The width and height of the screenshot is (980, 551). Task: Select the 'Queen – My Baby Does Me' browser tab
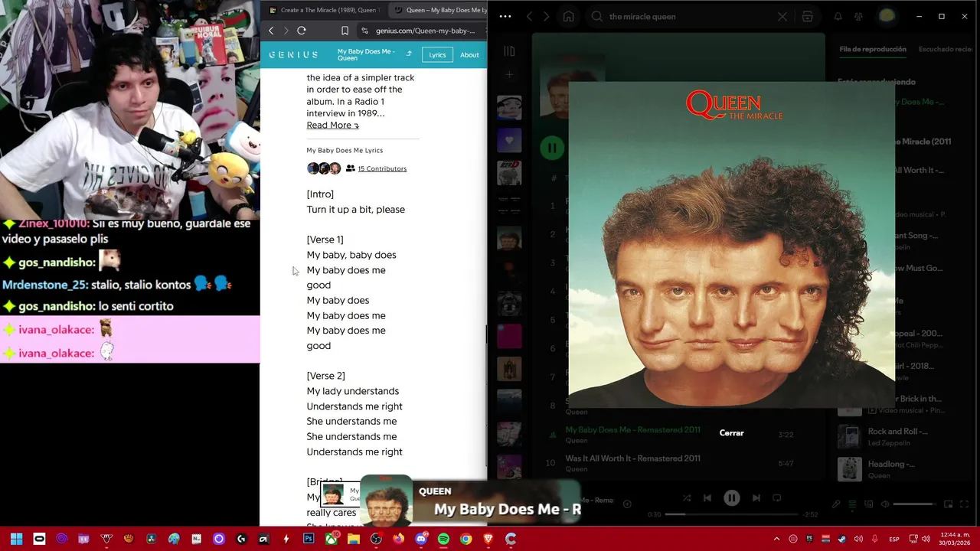click(440, 10)
